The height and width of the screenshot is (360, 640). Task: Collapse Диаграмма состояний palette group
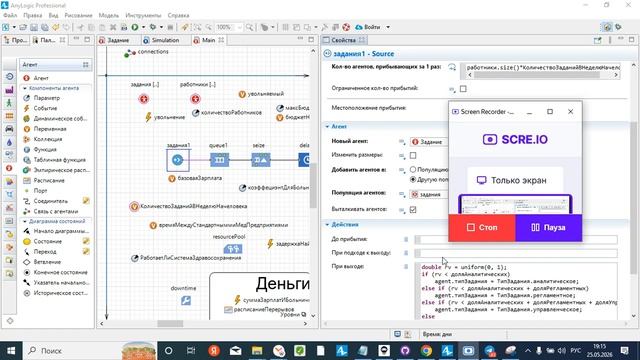click(25, 221)
